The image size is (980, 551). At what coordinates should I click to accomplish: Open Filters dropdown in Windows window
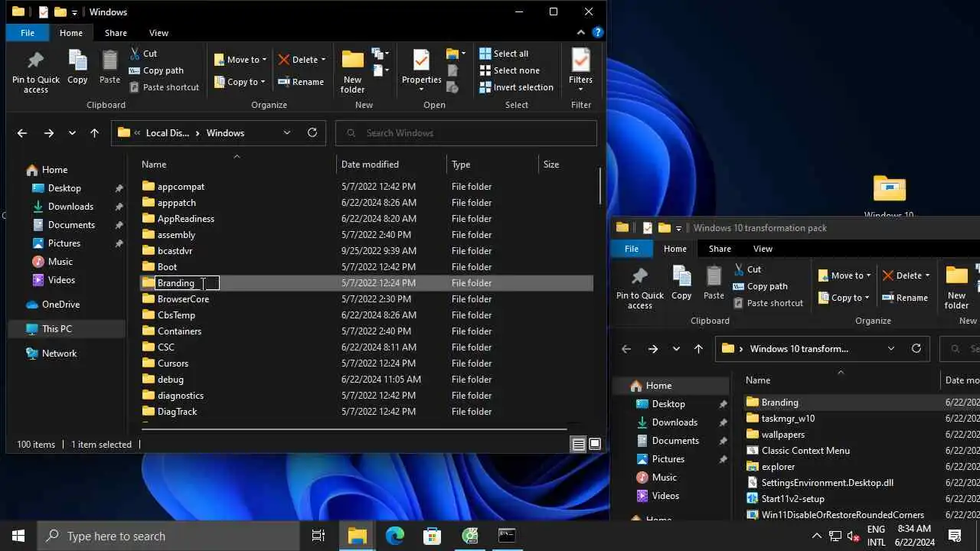click(580, 72)
